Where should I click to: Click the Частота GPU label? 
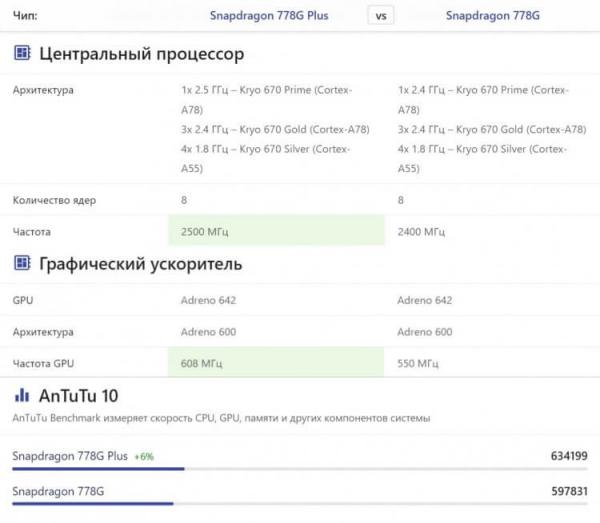[43, 363]
